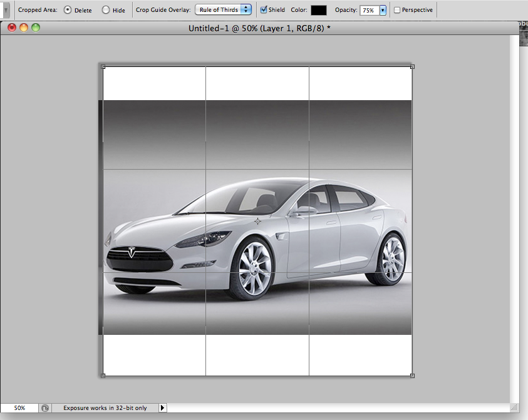
Task: Minimize the document with yellow button
Action: [24, 28]
